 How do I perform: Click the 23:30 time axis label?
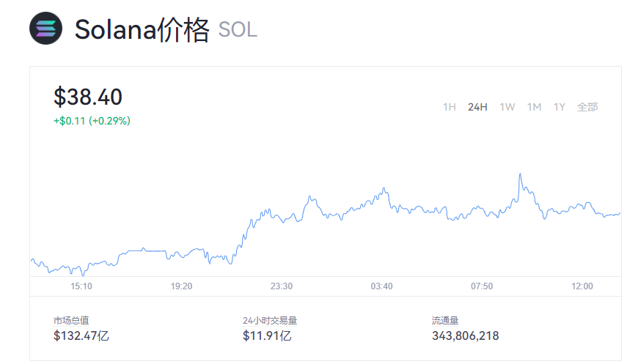282,286
